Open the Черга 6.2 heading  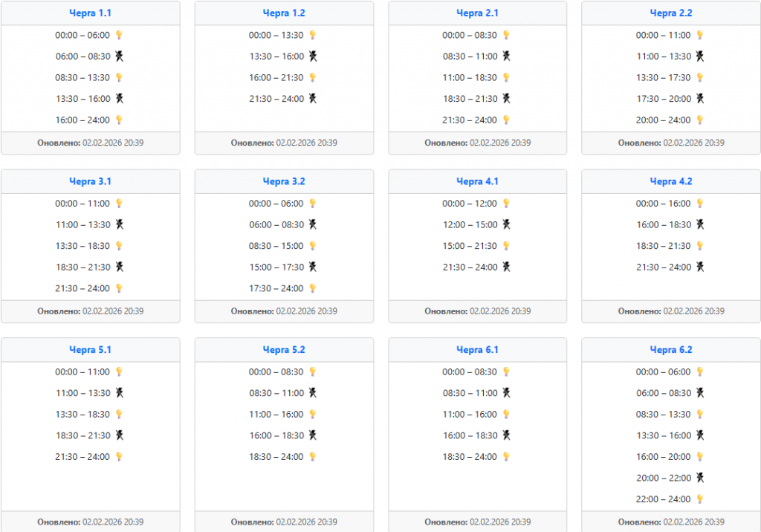click(671, 350)
